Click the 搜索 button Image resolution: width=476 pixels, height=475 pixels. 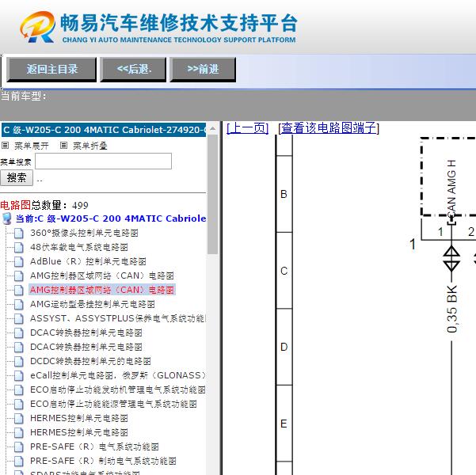tap(17, 177)
